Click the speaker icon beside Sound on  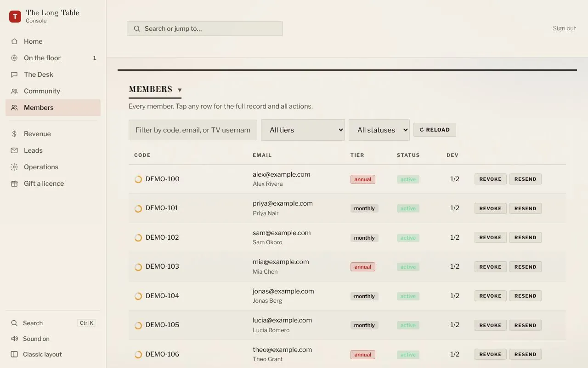(14, 339)
